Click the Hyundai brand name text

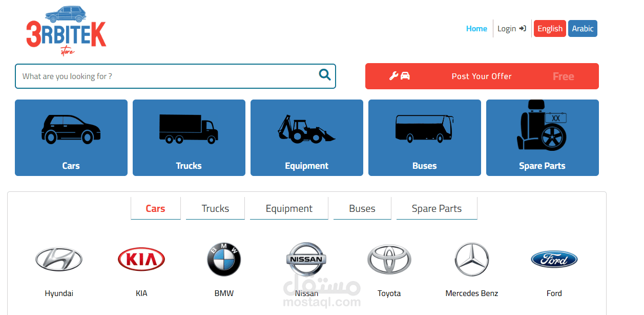(59, 293)
